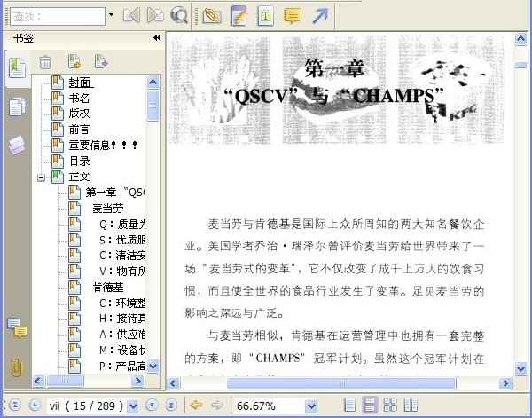Image resolution: width=532 pixels, height=418 pixels.
Task: Click document horizontal scroll right arrow
Action: pyautogui.click(x=505, y=383)
